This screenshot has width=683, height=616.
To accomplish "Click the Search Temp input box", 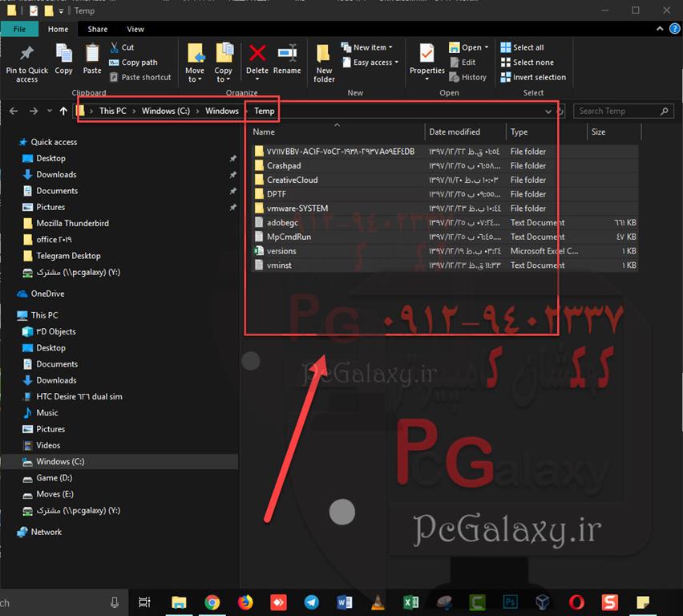I will (619, 111).
